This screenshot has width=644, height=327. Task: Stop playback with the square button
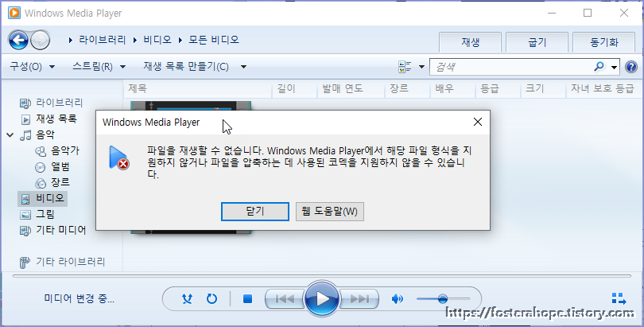point(247,298)
